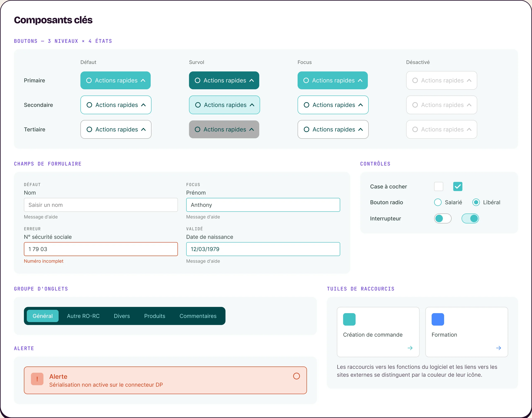Expand chevron on Tertiaire Survol Actions rapides
This screenshot has height=418, width=532.
coord(251,129)
